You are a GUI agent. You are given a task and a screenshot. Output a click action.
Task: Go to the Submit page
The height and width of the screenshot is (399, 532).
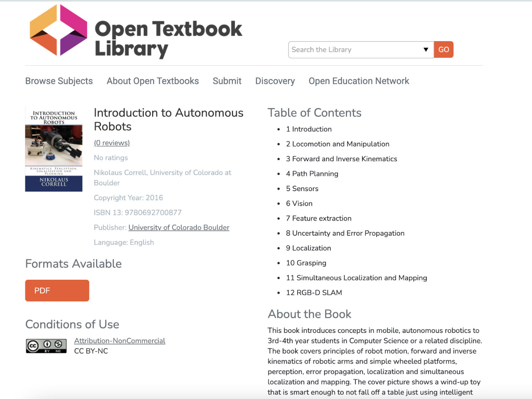(227, 81)
